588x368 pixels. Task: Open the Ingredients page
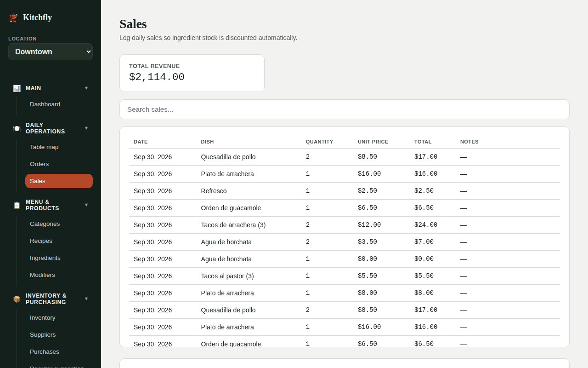[59, 258]
